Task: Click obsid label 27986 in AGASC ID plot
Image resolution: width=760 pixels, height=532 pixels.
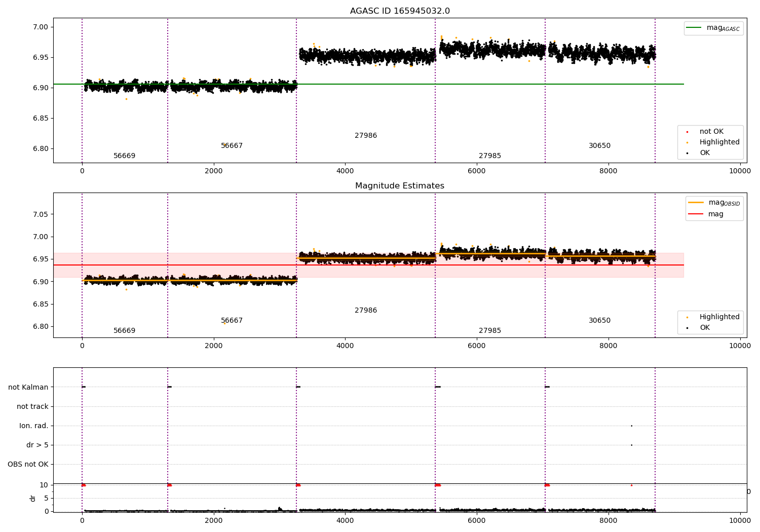Action: click(366, 135)
